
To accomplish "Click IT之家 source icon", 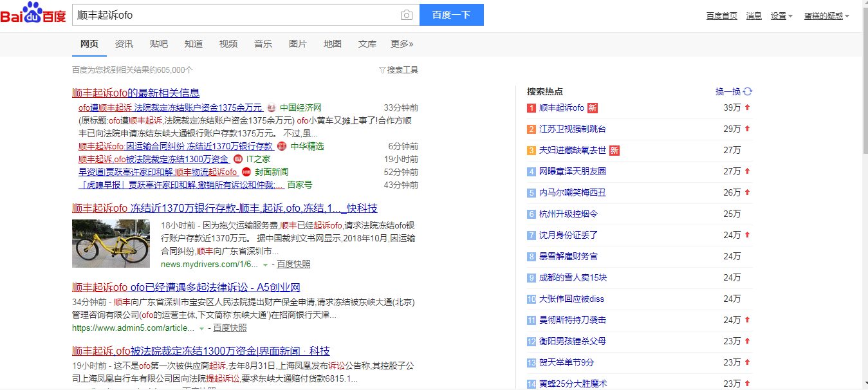I will pos(238,159).
